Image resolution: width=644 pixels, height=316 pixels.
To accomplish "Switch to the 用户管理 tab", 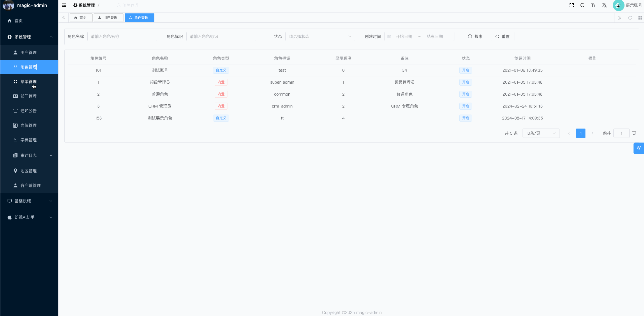I will (x=108, y=18).
